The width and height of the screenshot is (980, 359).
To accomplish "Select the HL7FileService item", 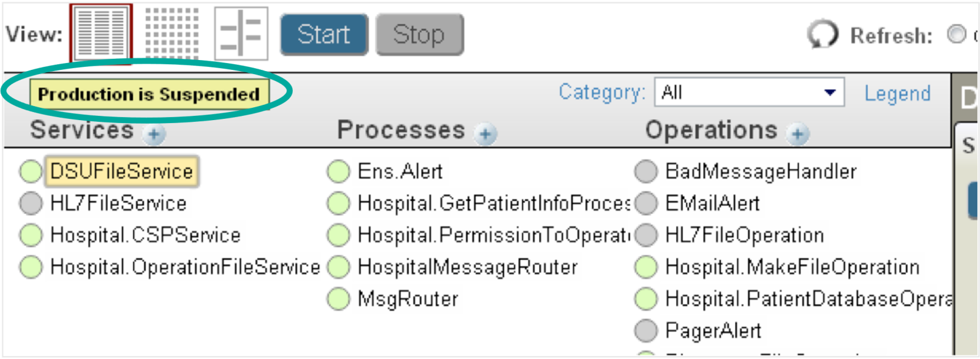I will [x=118, y=203].
